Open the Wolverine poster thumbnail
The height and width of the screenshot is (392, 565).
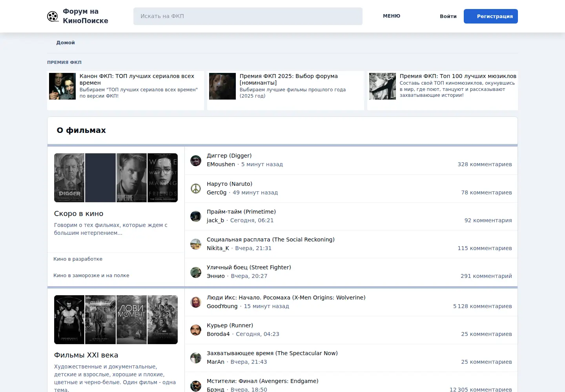[x=69, y=319]
